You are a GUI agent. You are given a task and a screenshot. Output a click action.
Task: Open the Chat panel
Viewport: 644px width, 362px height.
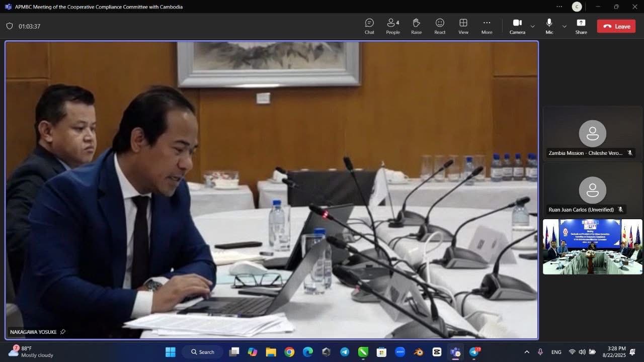pyautogui.click(x=369, y=26)
